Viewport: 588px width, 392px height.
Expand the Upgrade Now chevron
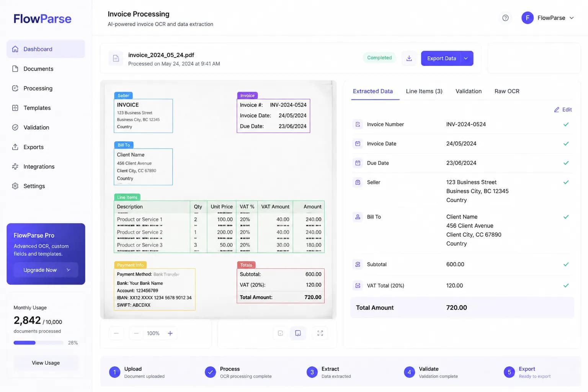click(69, 270)
